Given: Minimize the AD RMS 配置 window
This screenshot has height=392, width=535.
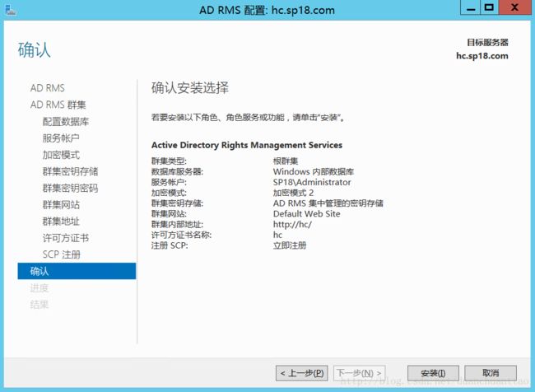Looking at the screenshot, I should pyautogui.click(x=470, y=7).
